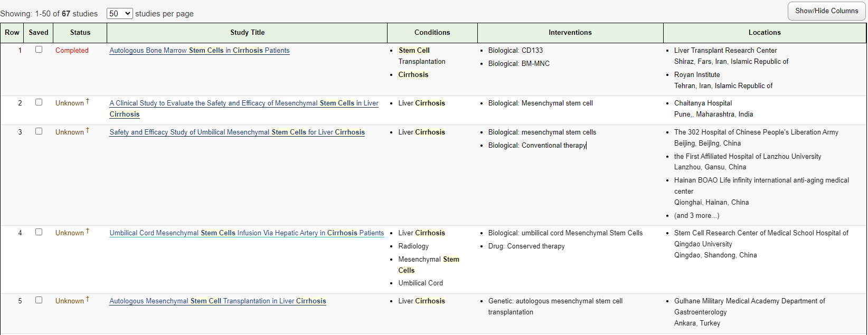Mark row 4 study as saved
This screenshot has width=868, height=335.
39,232
